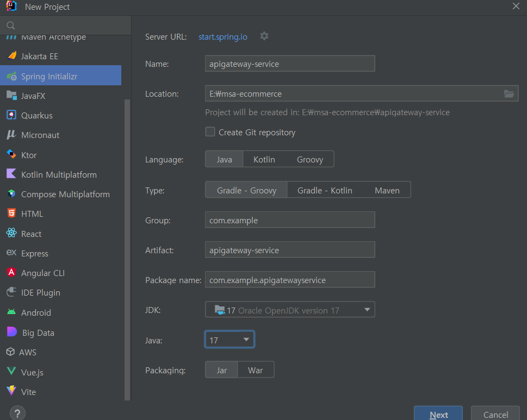Select Java language option
The image size is (527, 420).
point(224,160)
